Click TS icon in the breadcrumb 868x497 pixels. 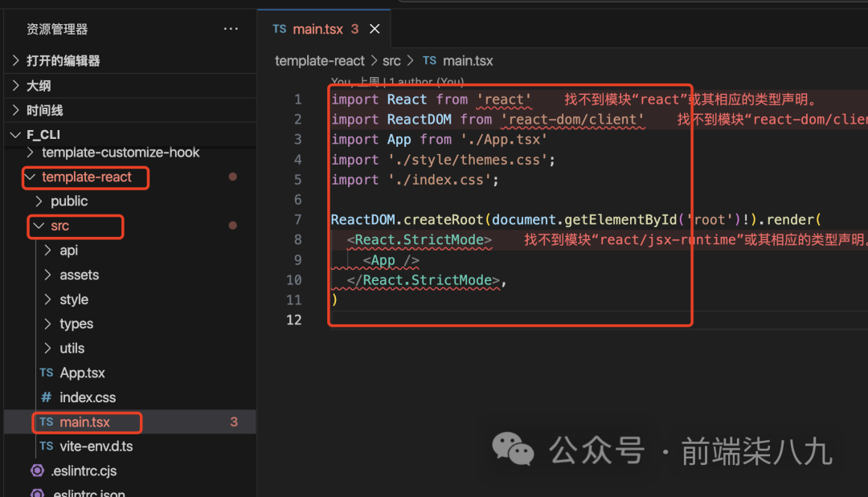pyautogui.click(x=429, y=61)
